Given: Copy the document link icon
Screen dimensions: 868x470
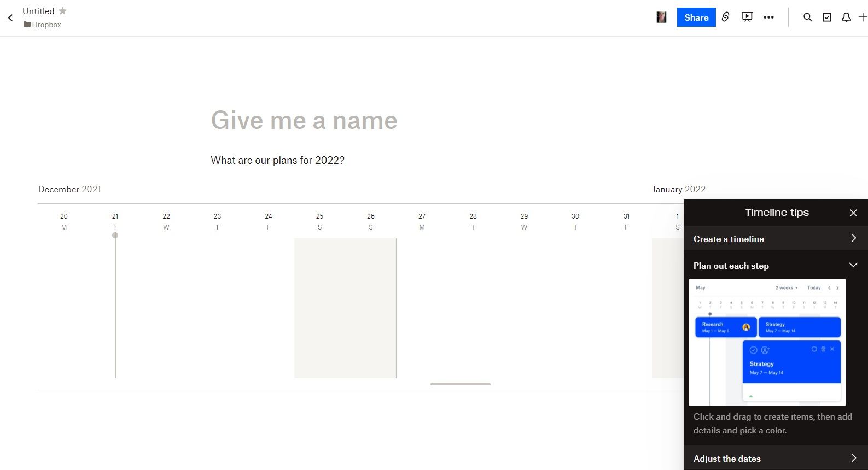Looking at the screenshot, I should tap(726, 17).
